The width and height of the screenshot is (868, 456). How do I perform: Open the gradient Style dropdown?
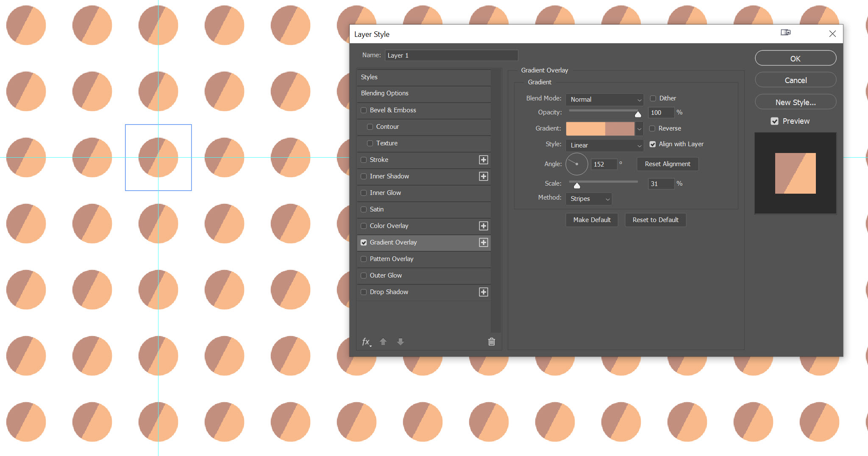click(604, 145)
